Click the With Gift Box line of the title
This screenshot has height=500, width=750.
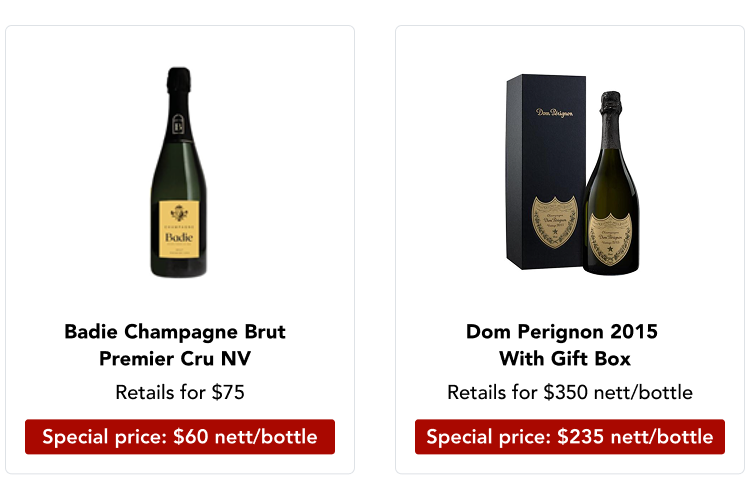565,358
